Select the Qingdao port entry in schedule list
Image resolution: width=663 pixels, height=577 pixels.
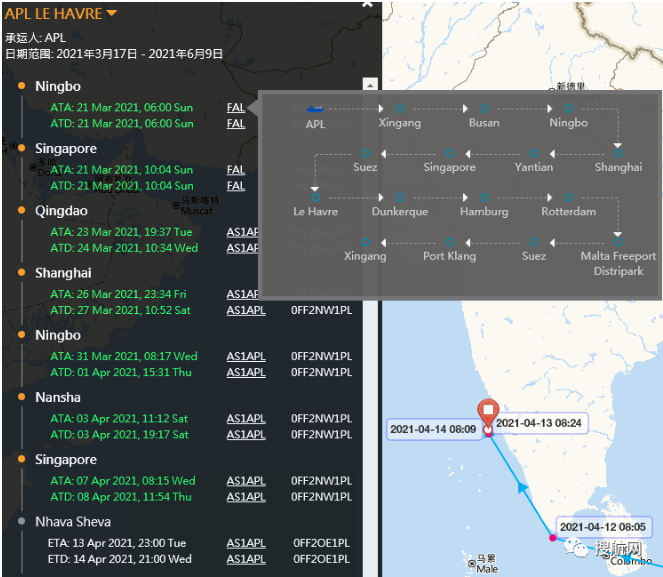61,211
